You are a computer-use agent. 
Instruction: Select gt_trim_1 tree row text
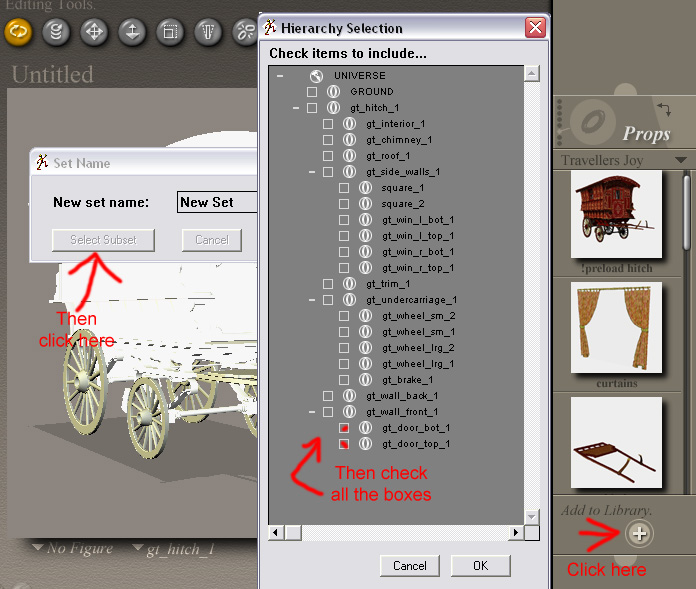[388, 284]
